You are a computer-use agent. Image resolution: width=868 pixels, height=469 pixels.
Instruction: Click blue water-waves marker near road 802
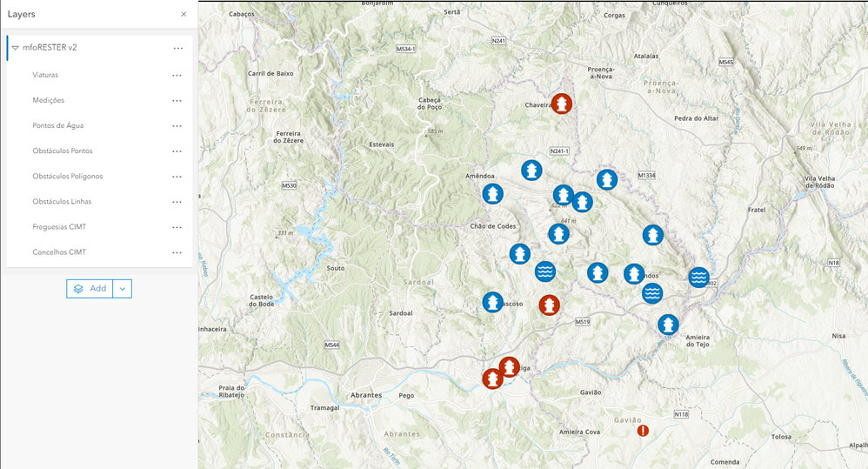click(x=698, y=277)
